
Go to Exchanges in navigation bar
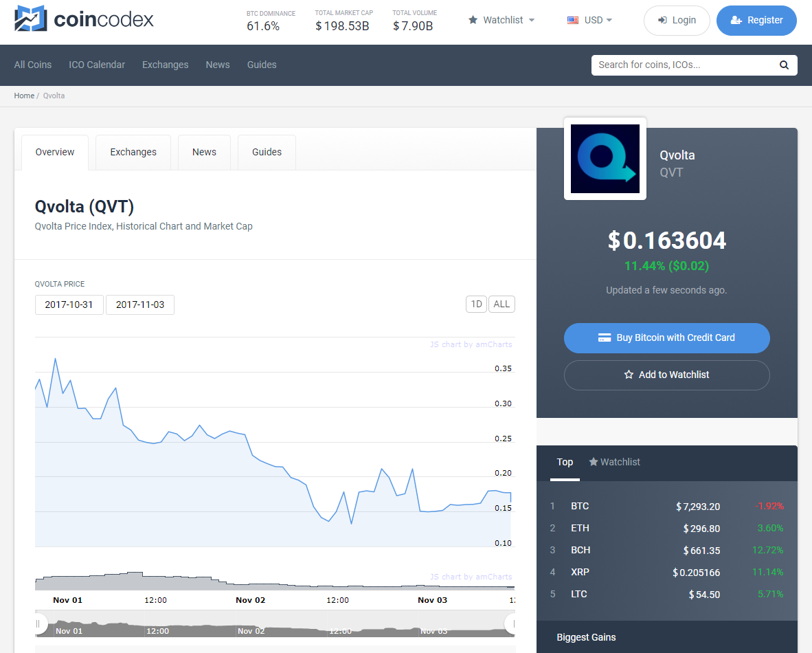pos(165,65)
